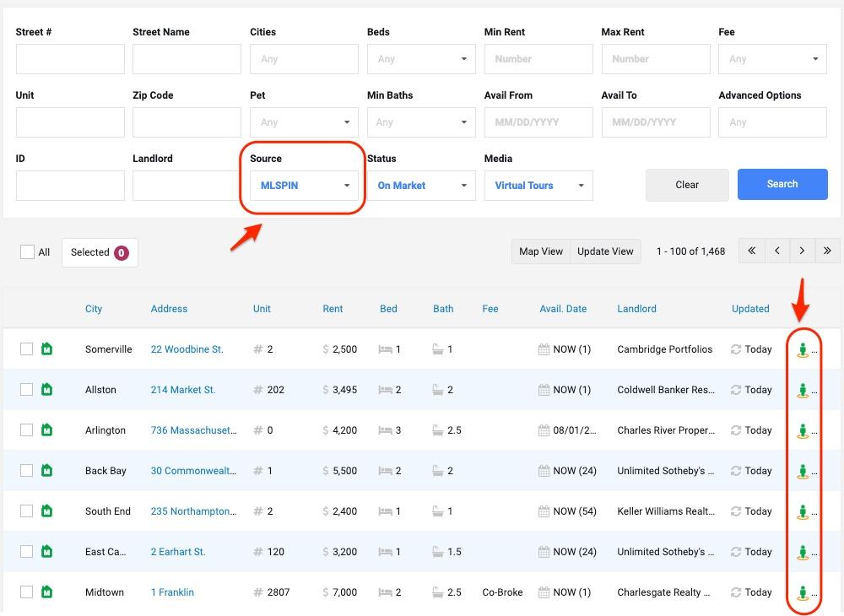The image size is (844, 616).
Task: Check the All listings checkbox
Action: pyautogui.click(x=27, y=251)
